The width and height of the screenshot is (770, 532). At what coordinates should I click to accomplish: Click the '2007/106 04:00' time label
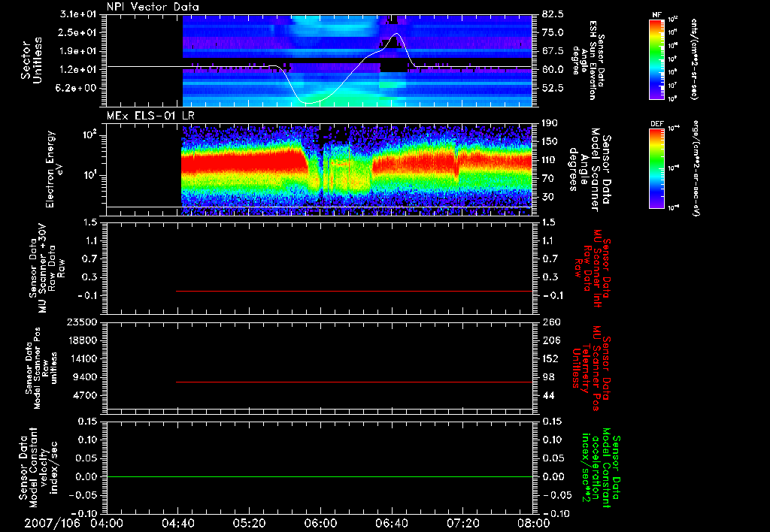pos(74,523)
